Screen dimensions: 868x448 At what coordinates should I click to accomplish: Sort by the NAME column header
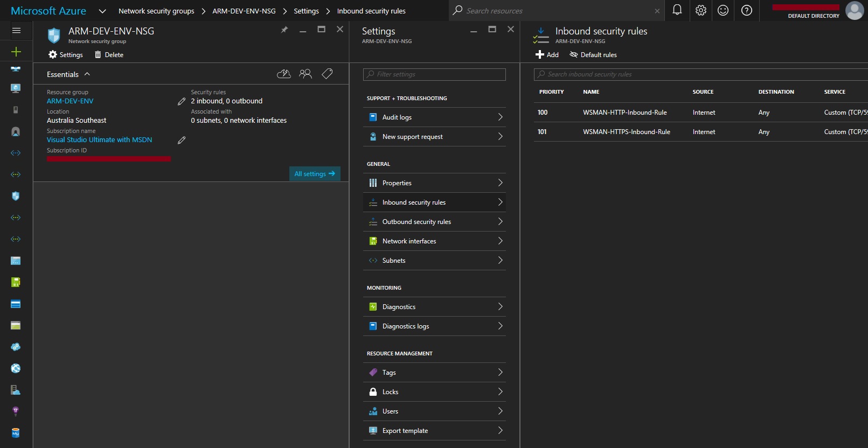591,92
